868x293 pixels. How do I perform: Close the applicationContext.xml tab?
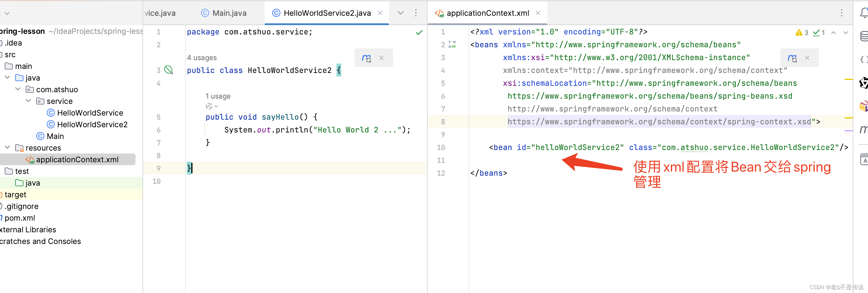tap(538, 13)
